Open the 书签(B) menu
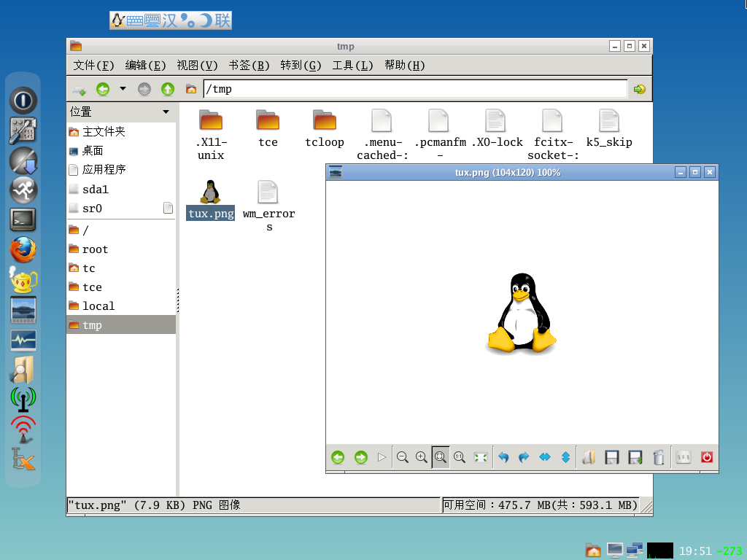Screen dimensions: 747x560 tap(249, 65)
